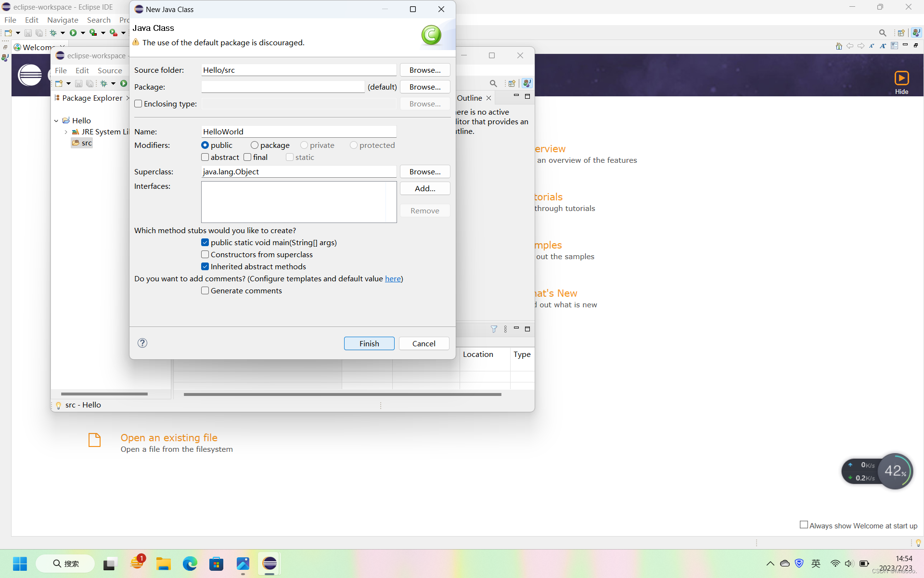Click the Welcome page home icon
Screen dimensions: 924x578
coord(839,46)
